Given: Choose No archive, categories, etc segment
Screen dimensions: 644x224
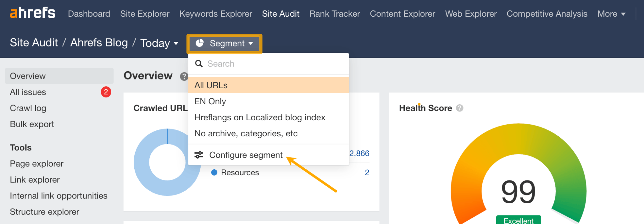Looking at the screenshot, I should coord(269,133).
